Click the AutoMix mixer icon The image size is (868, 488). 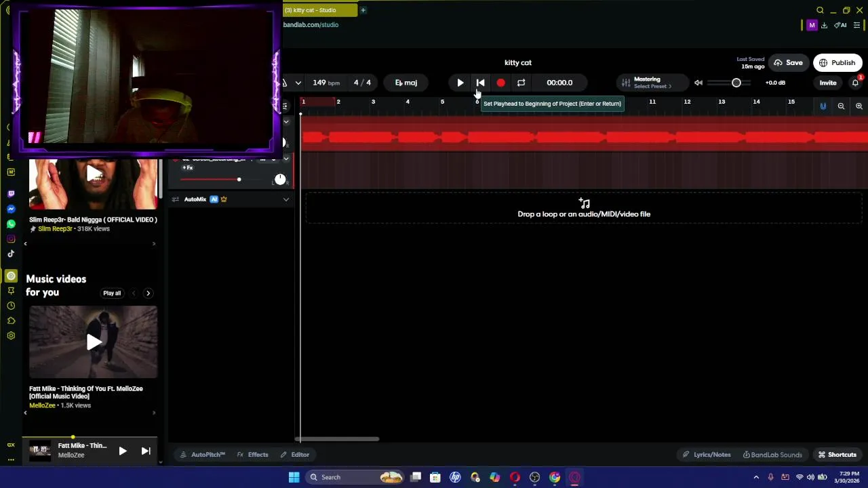(176, 199)
